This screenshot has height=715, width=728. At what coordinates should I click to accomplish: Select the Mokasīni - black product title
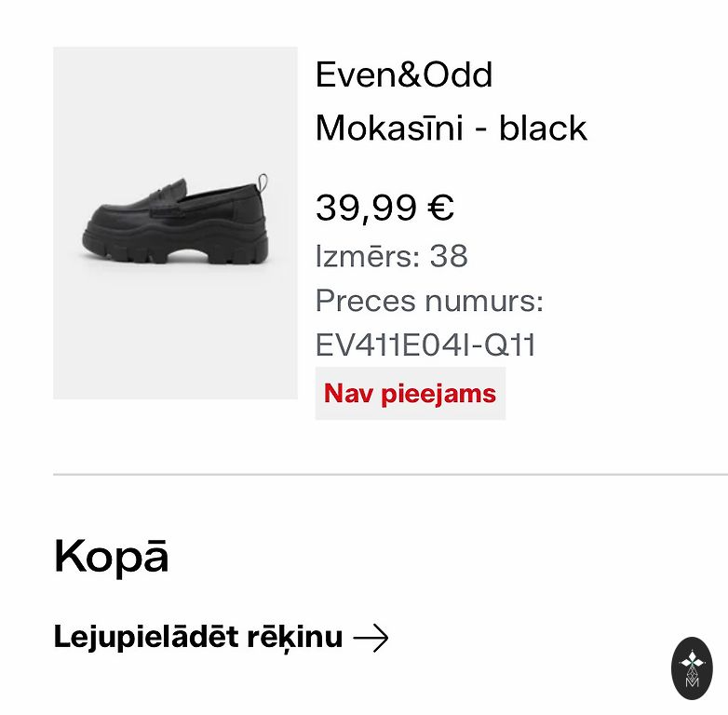click(452, 128)
